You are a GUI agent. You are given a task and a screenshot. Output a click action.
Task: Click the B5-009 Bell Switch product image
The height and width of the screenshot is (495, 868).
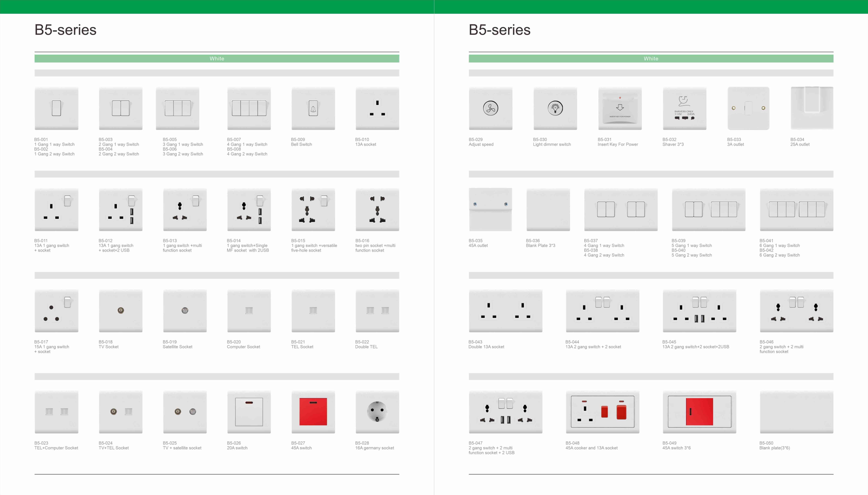(313, 108)
